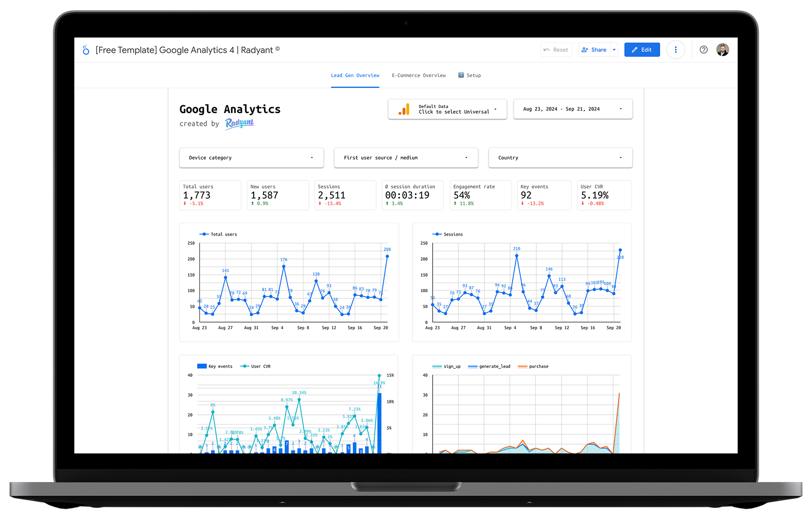The height and width of the screenshot is (519, 812).
Task: Click the Google Analytics bar chart icon
Action: [x=404, y=109]
